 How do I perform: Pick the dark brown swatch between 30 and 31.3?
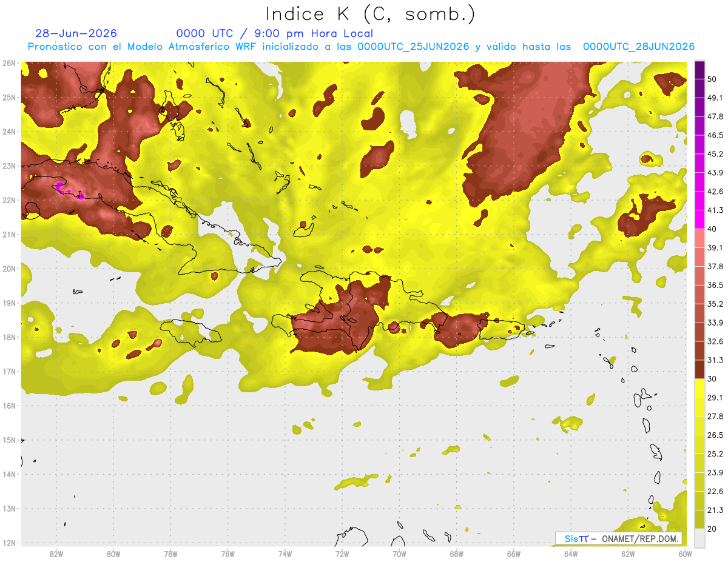(x=699, y=369)
